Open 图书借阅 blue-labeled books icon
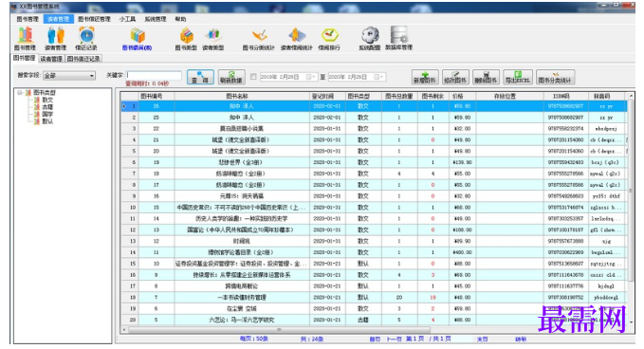This screenshot has width=644, height=349. point(138,39)
